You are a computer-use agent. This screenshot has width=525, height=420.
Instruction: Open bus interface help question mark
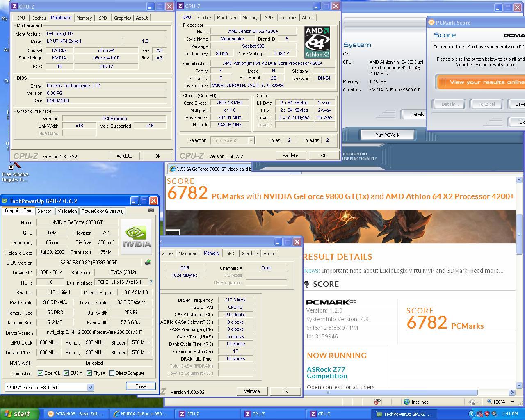pos(151,282)
